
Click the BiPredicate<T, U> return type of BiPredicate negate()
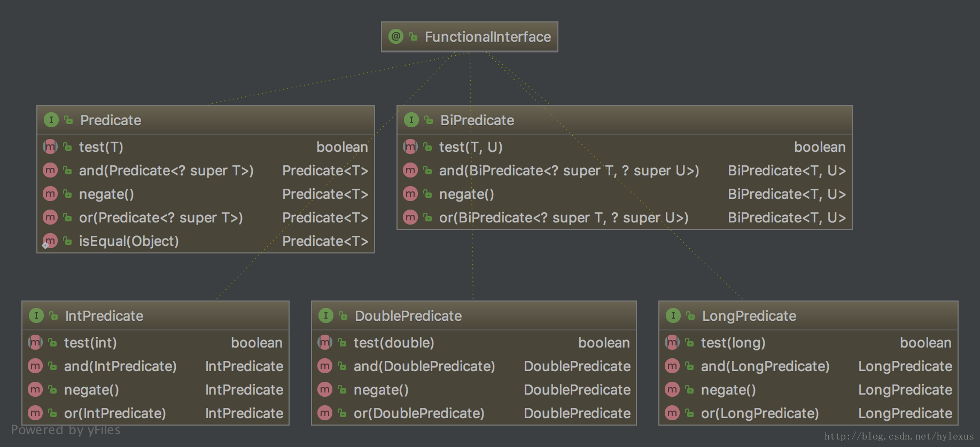[x=787, y=194]
